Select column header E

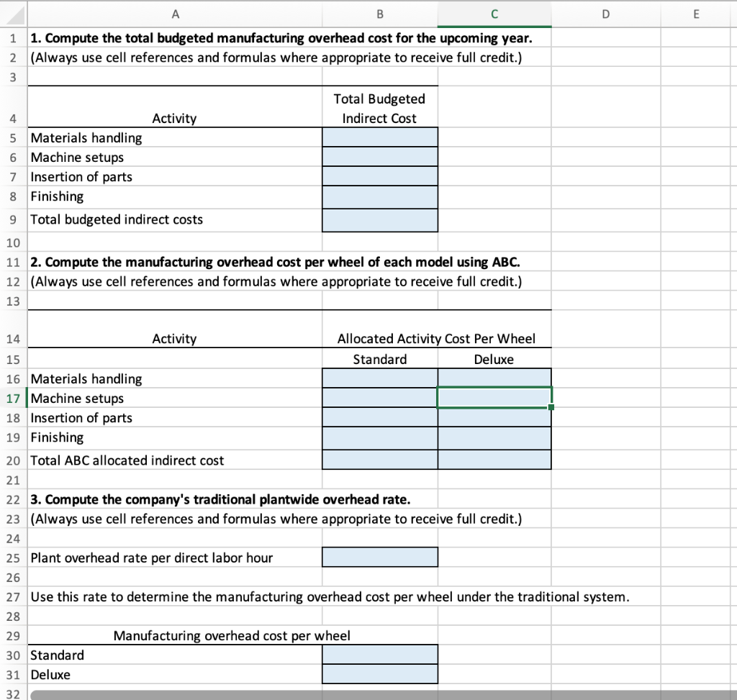[x=695, y=14]
